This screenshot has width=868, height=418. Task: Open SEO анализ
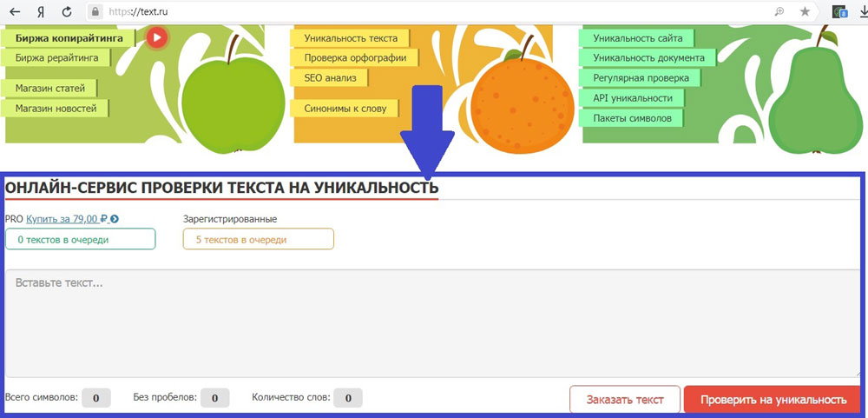point(330,77)
